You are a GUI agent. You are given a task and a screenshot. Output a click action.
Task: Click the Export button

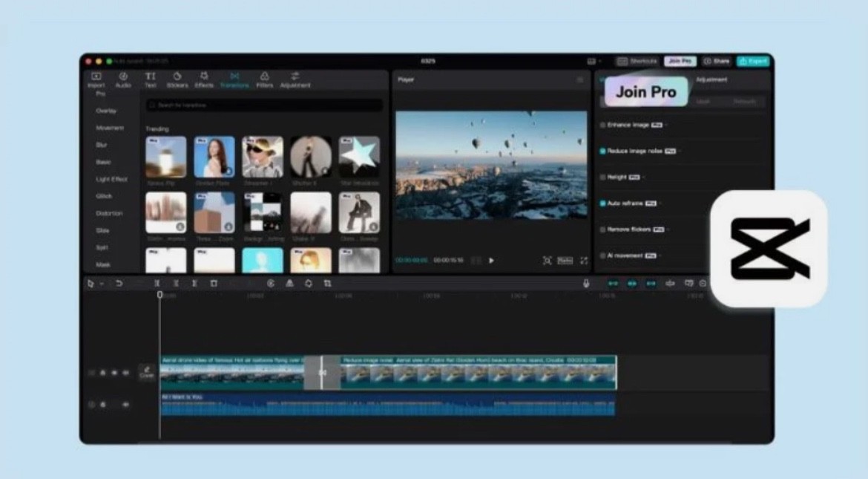coord(753,61)
